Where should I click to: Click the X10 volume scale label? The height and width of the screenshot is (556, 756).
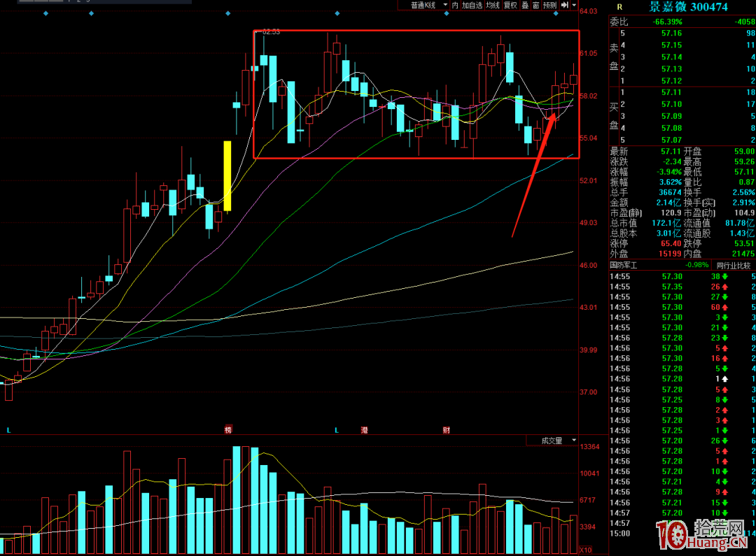[x=585, y=550]
